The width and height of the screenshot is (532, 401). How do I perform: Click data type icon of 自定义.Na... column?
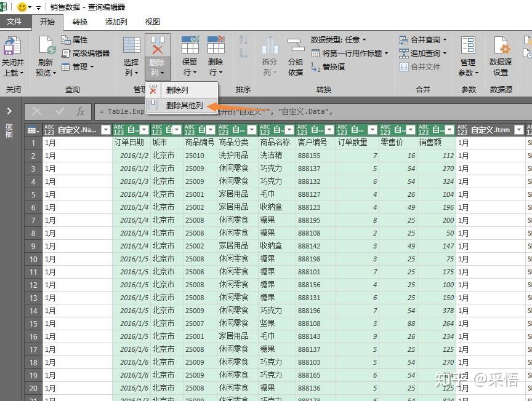point(49,130)
